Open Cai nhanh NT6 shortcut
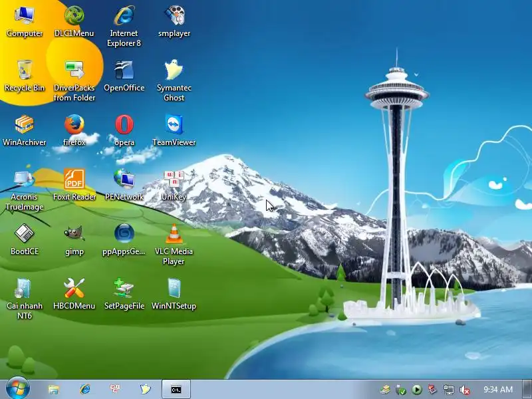The height and width of the screenshot is (399, 532). coord(25,299)
